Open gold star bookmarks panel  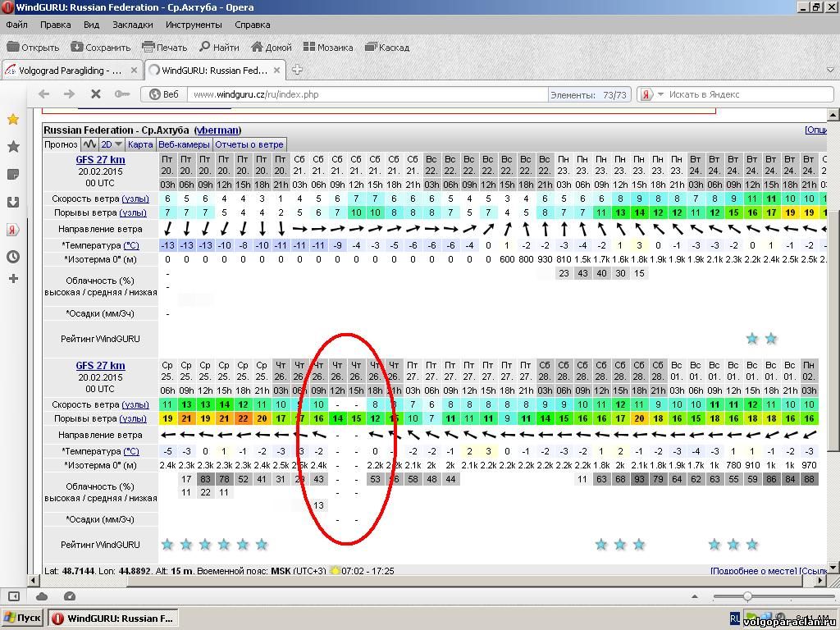(13, 119)
